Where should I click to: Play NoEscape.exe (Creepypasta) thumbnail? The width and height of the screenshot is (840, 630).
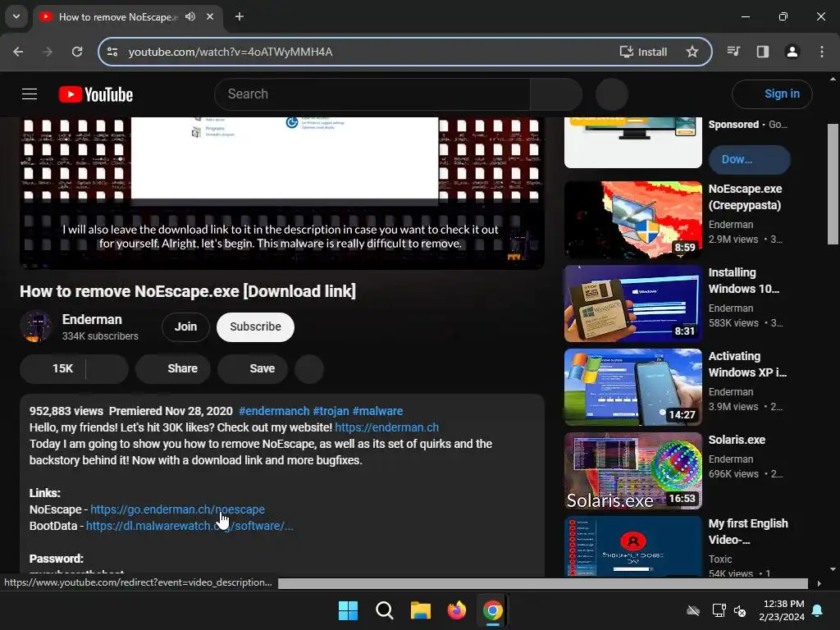click(x=633, y=220)
